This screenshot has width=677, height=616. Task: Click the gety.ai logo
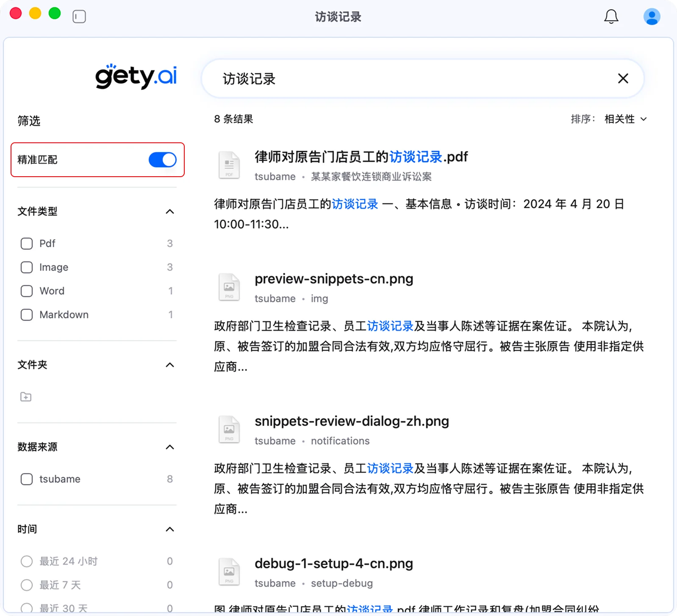point(136,76)
